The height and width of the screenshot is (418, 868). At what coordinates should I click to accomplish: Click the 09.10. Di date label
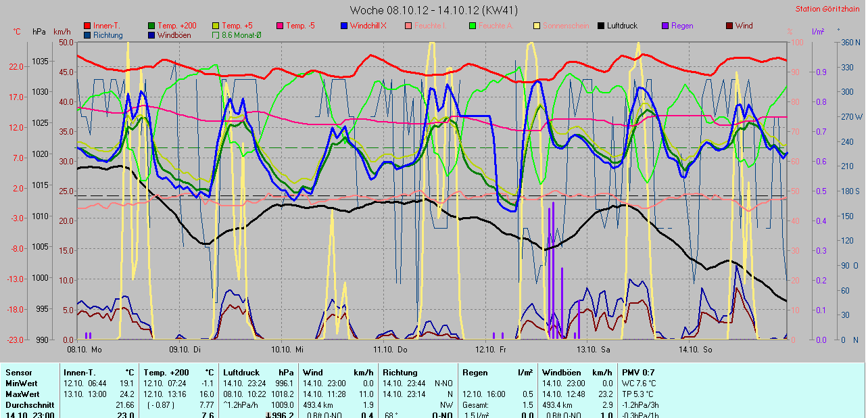[x=185, y=350]
